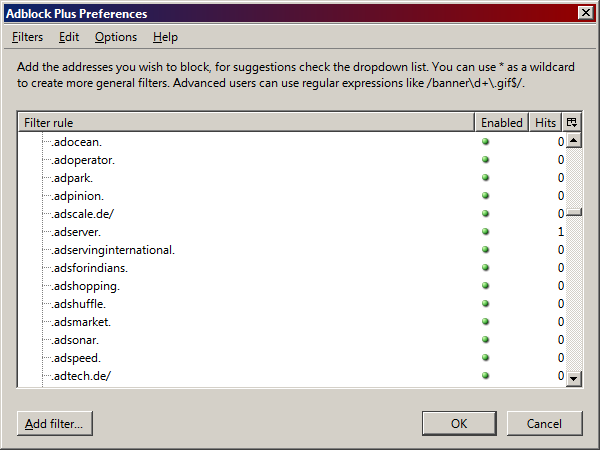600x450 pixels.
Task: Select the .adtech.de/ filter rule
Action: coord(81,376)
